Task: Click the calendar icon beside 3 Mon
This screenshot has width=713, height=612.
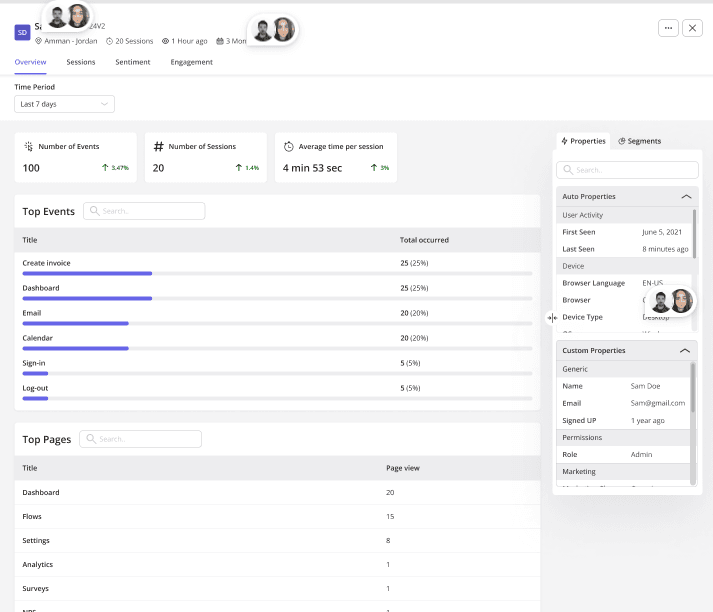Action: [220, 41]
